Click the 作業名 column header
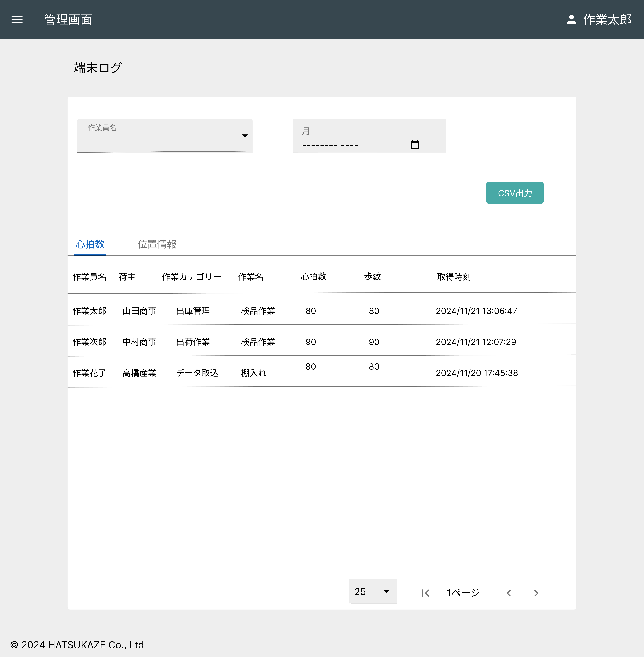The height and width of the screenshot is (657, 644). tap(251, 277)
